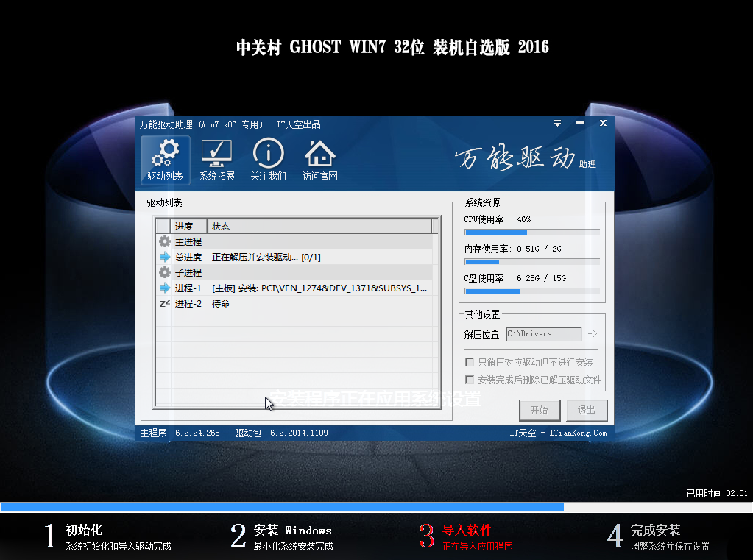Open the 访问官网 home icon

click(x=320, y=160)
